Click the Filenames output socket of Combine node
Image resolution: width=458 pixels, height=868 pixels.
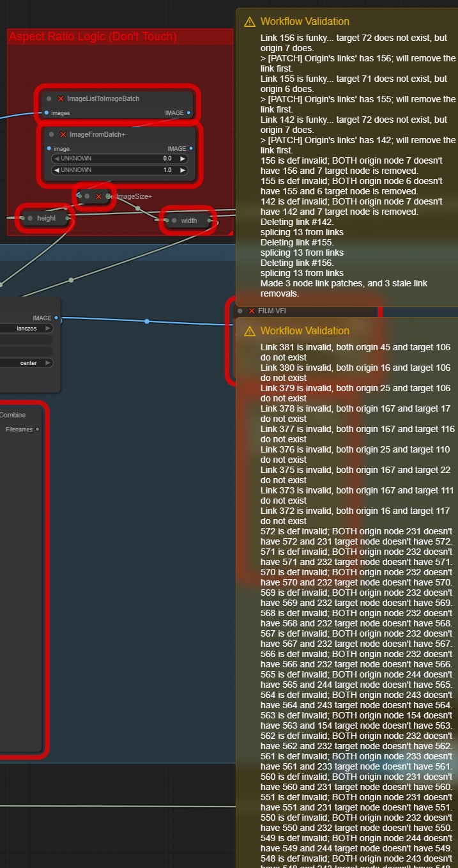[x=38, y=430]
